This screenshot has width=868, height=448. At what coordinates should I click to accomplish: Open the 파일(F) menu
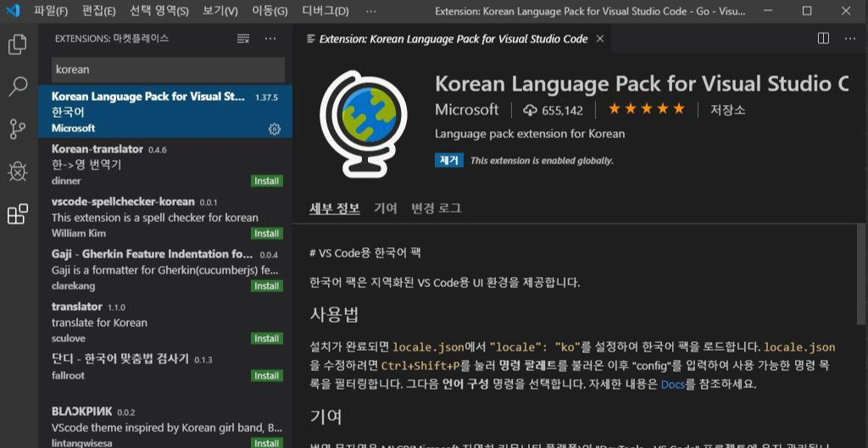pyautogui.click(x=51, y=10)
